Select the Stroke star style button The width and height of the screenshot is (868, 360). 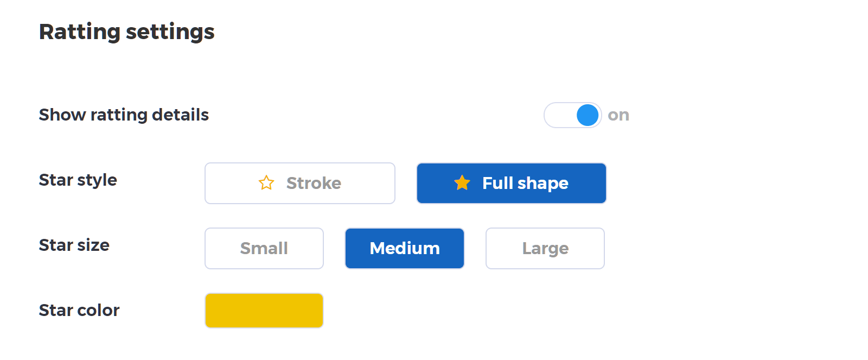pyautogui.click(x=299, y=183)
